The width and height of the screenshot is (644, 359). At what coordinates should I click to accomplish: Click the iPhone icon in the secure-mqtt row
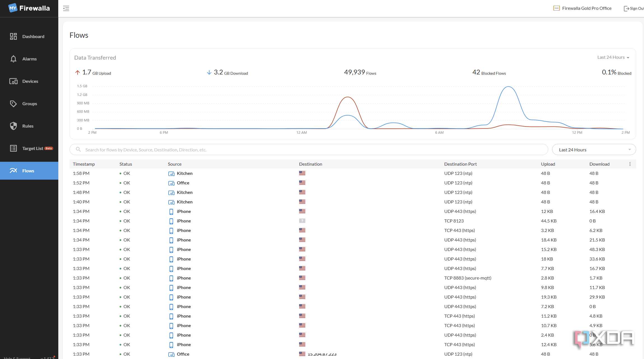point(171,278)
